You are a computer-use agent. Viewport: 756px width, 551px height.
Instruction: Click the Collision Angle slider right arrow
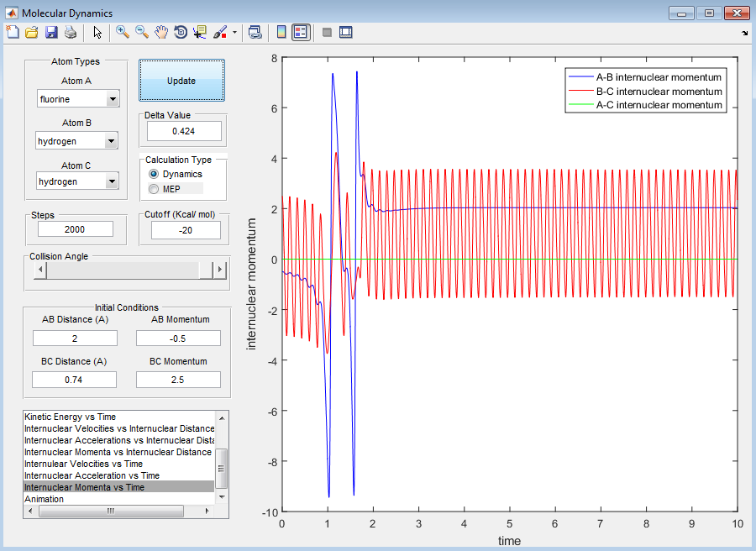pos(220,270)
